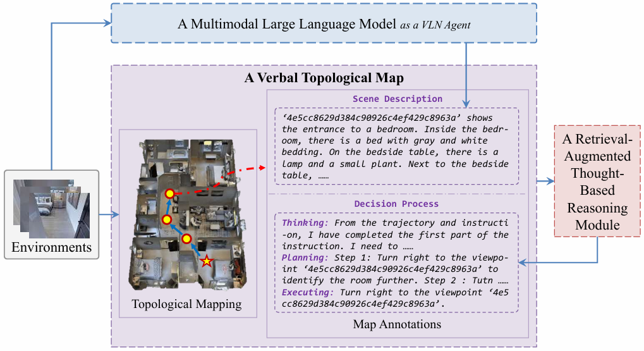644x351 pixels.
Task: Click the 'Map Annotations' caption
Action: coord(397,324)
